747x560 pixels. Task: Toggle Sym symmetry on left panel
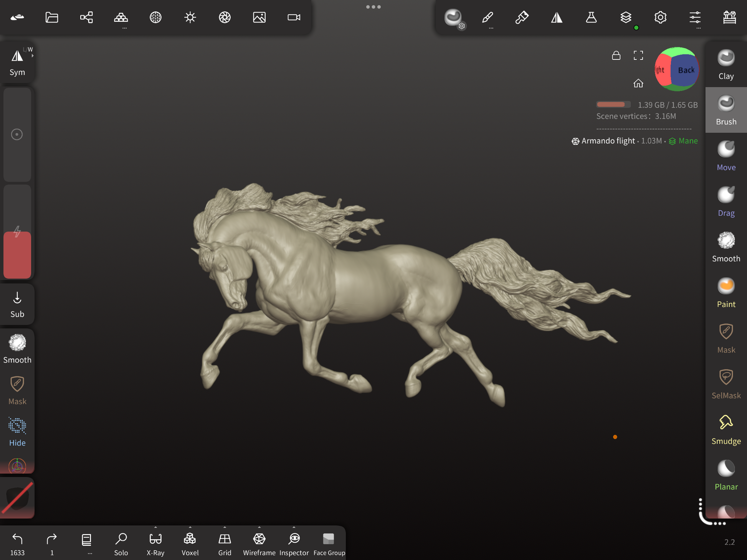tap(17, 62)
